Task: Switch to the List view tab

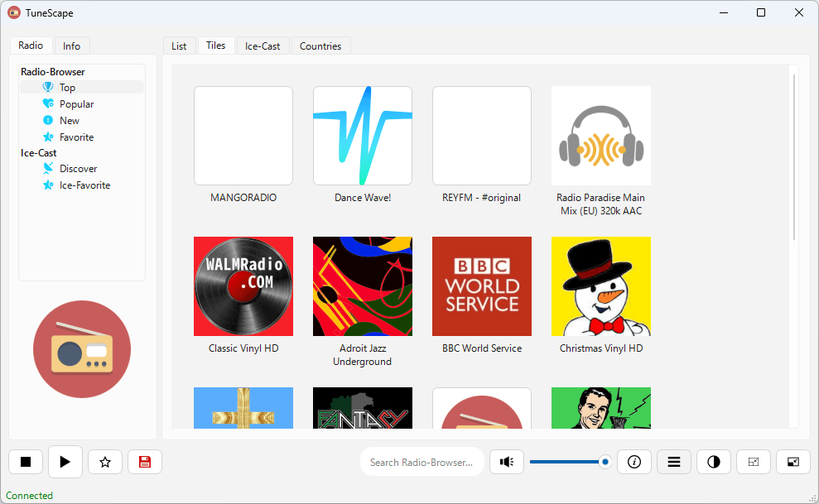Action: 179,46
